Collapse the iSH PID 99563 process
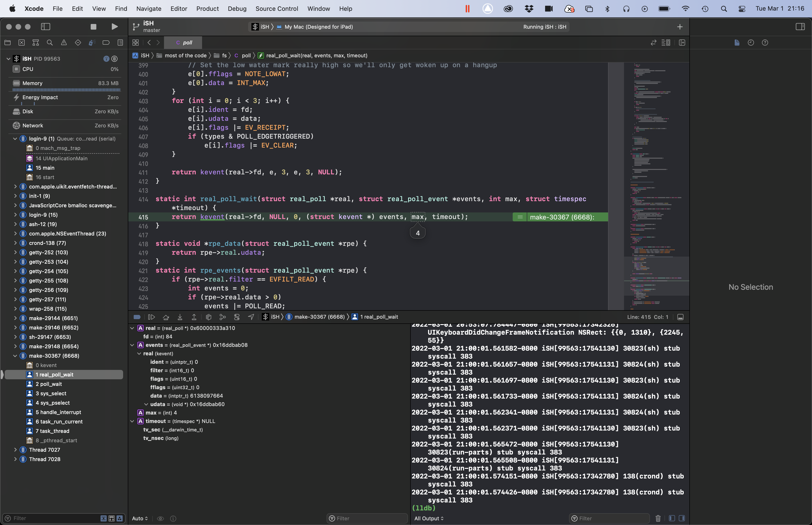 click(x=8, y=59)
